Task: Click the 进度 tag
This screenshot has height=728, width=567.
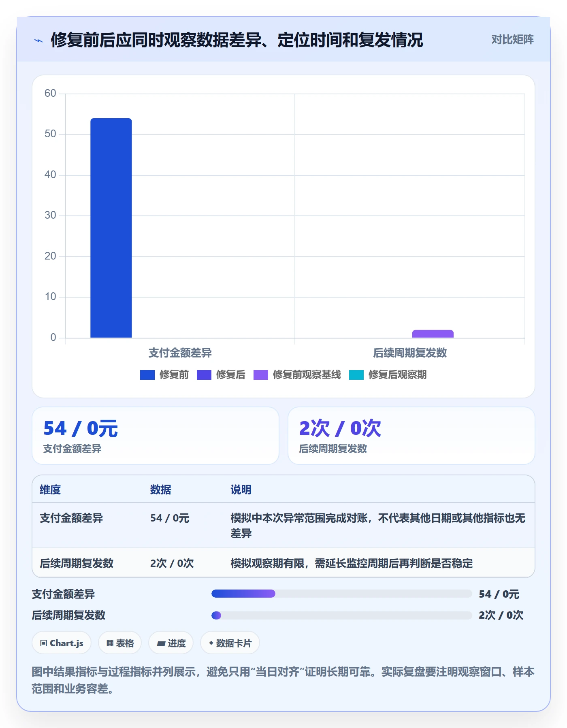Action: point(171,643)
